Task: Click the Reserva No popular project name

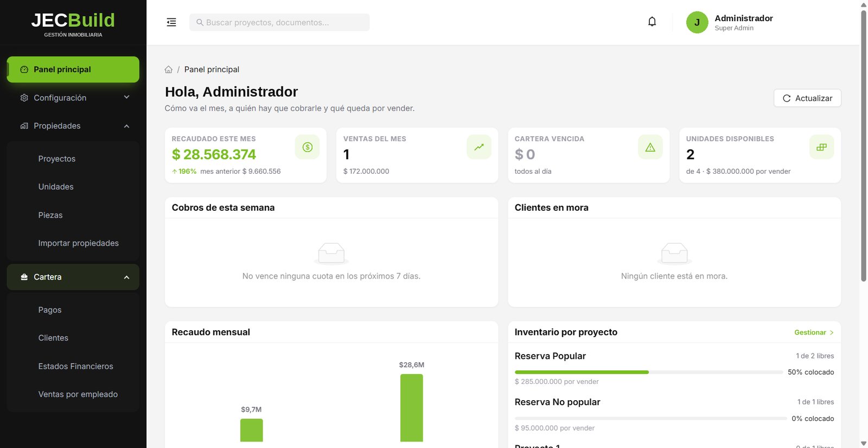Action: point(557,402)
